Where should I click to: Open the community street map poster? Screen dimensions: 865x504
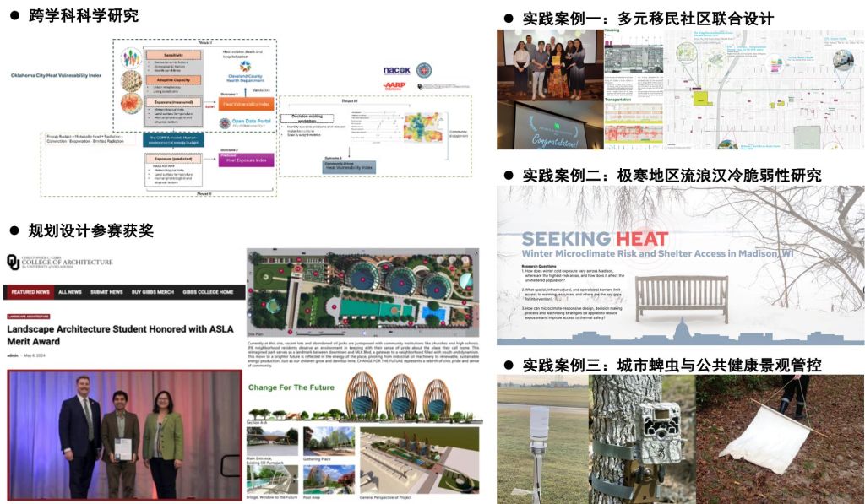point(764,89)
